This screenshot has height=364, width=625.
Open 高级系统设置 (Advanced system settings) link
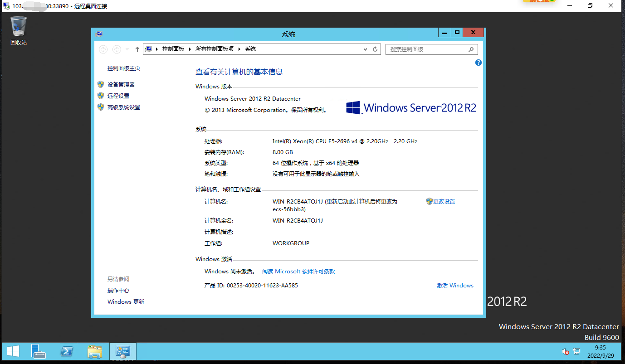pyautogui.click(x=124, y=107)
